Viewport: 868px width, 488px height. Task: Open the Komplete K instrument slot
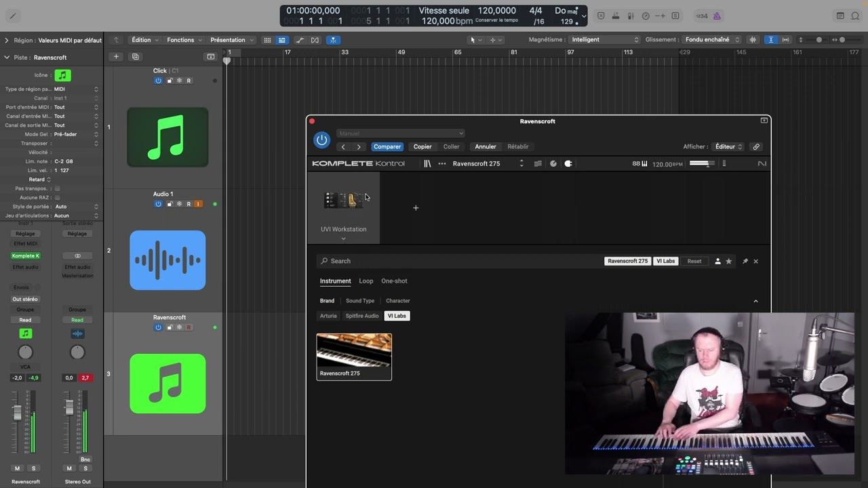(x=25, y=256)
